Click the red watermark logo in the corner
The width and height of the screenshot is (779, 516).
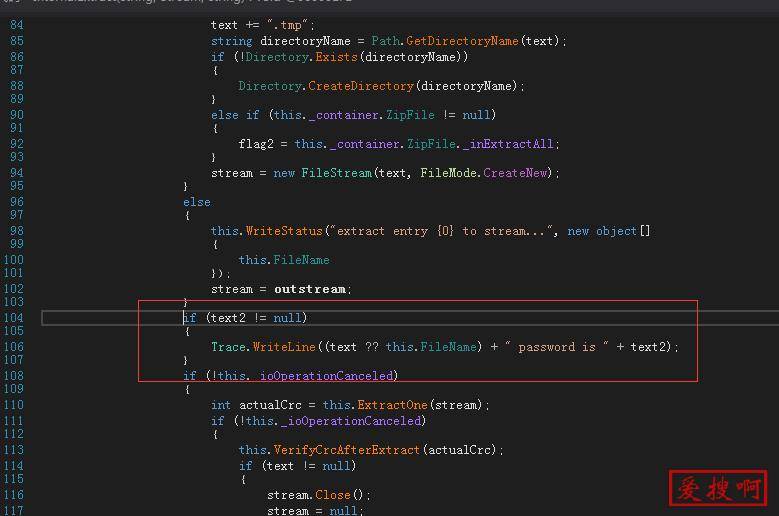point(716,487)
